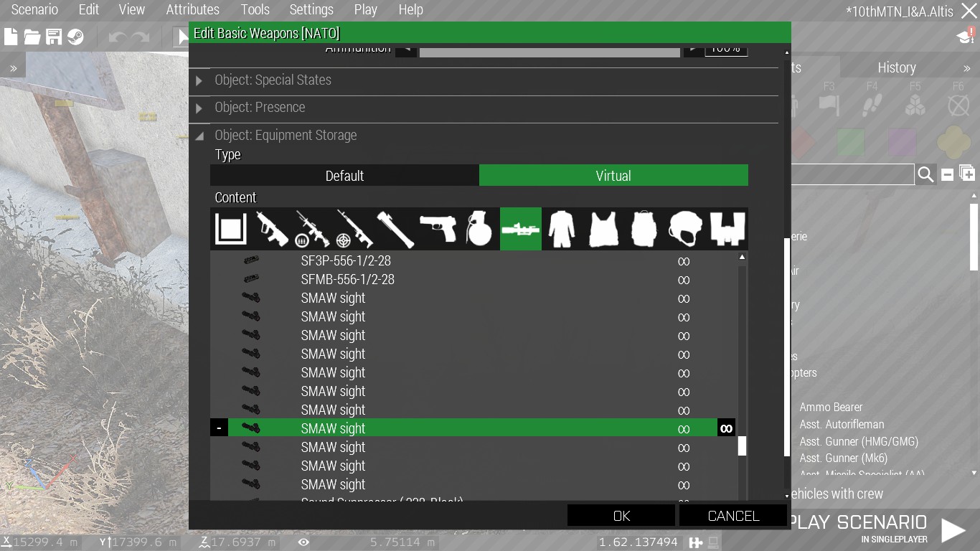This screenshot has height=551, width=980.
Task: Select the binoculars category icon
Action: 727,229
